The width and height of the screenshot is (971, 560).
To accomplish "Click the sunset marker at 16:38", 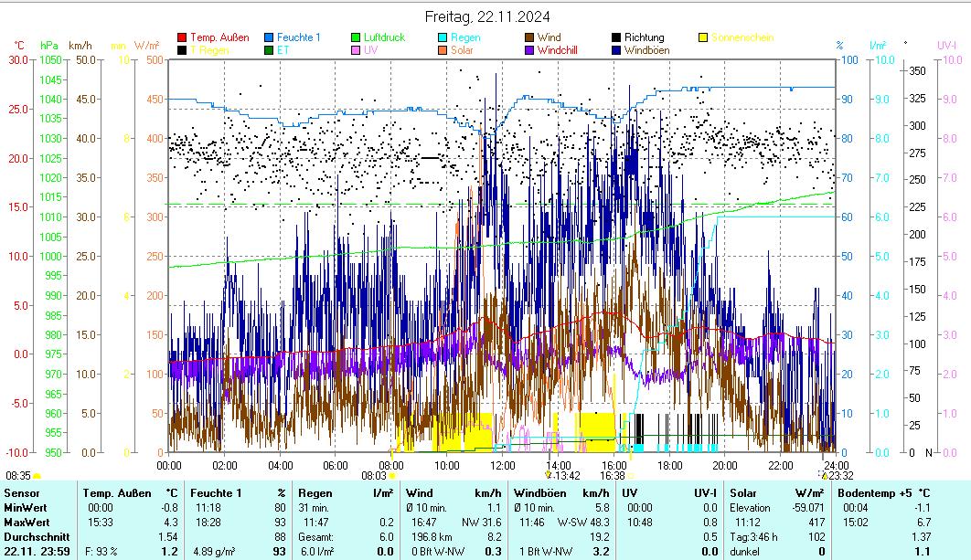I will tap(630, 475).
